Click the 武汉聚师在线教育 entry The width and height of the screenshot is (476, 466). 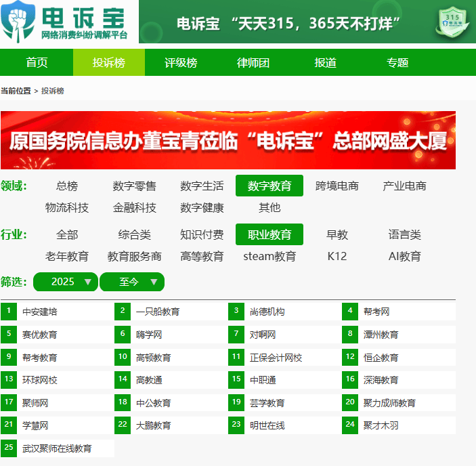[x=57, y=448]
